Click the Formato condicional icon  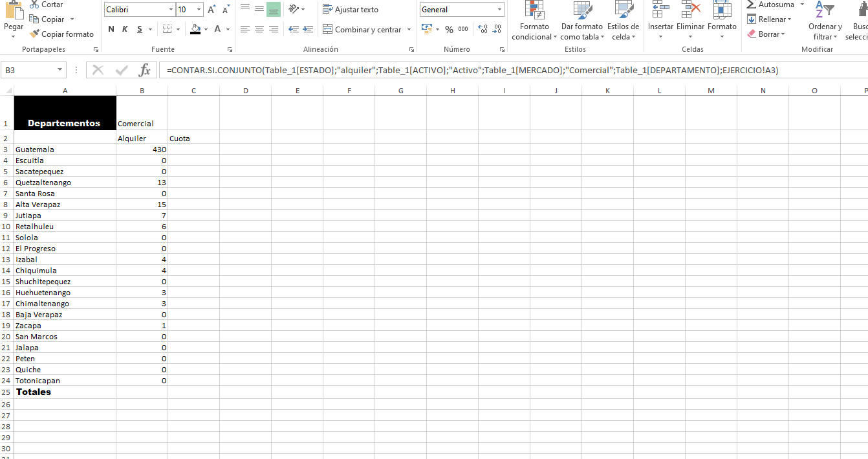534,10
